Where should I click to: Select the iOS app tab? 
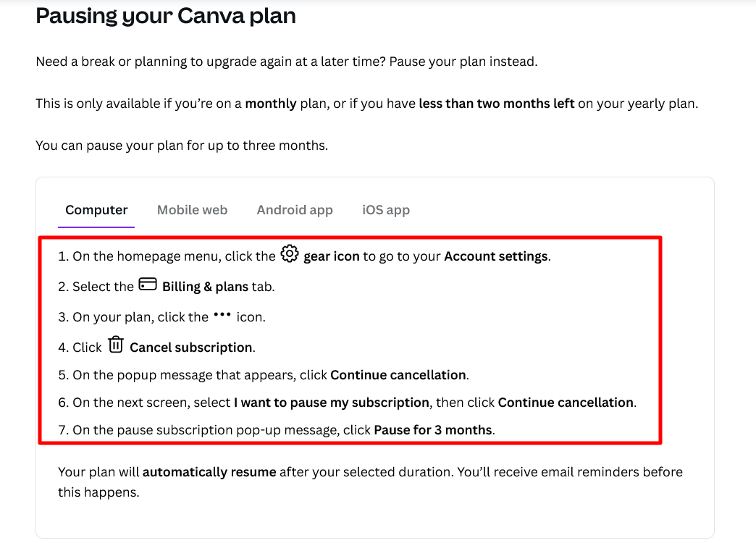tap(385, 210)
